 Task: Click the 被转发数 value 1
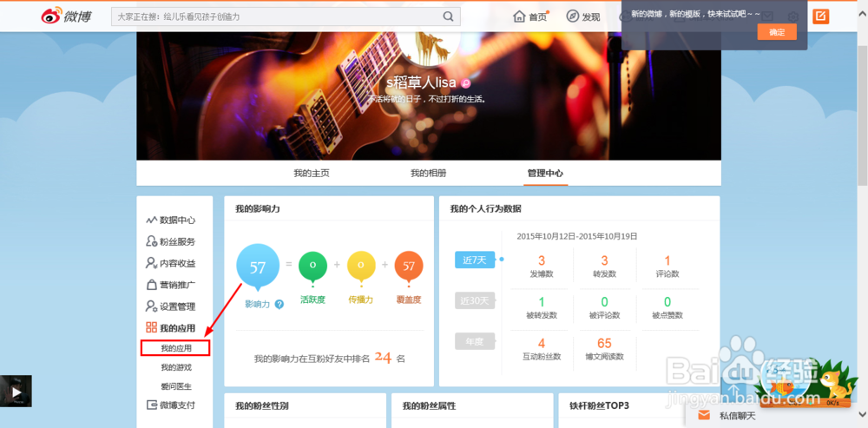click(542, 302)
